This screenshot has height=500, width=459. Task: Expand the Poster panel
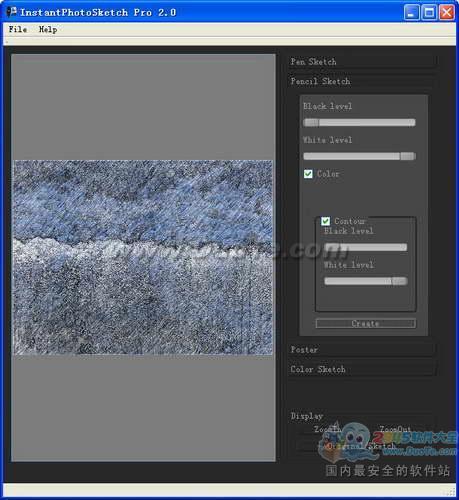click(x=363, y=349)
